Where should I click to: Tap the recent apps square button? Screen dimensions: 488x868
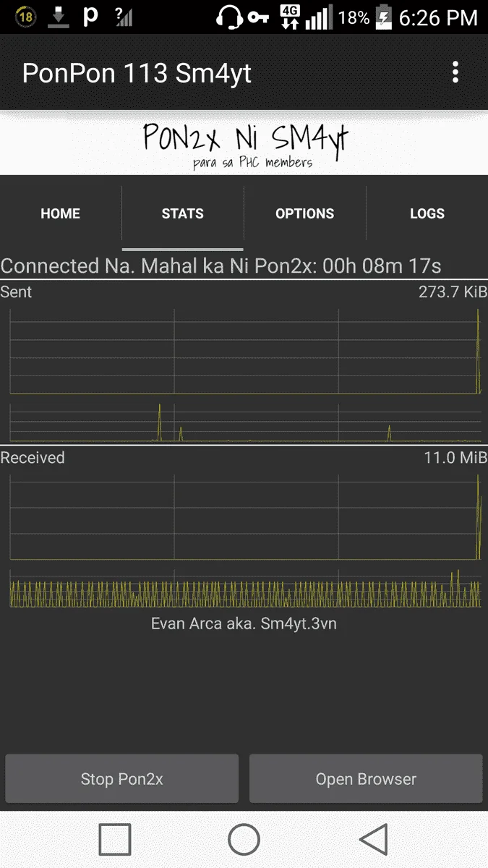click(115, 840)
